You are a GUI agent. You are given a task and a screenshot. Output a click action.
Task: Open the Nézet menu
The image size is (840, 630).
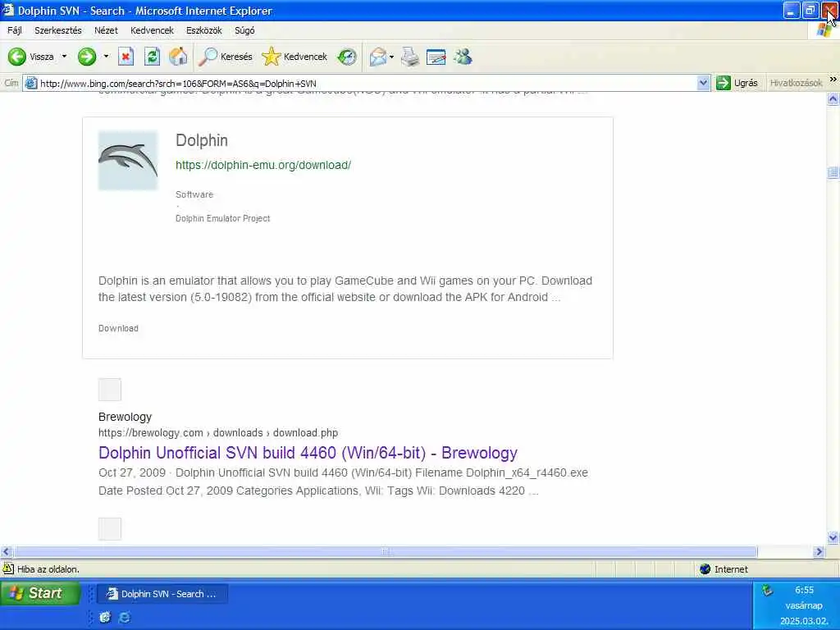point(106,30)
